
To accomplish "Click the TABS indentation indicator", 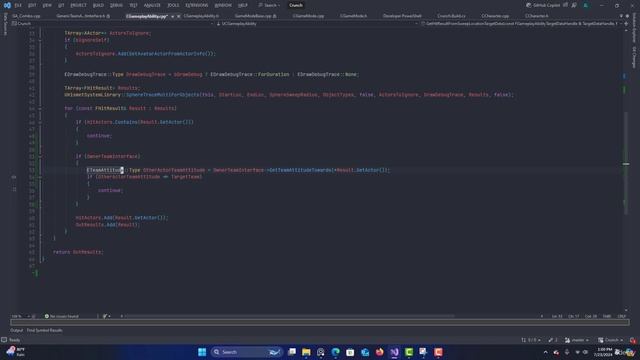I will coord(607,316).
